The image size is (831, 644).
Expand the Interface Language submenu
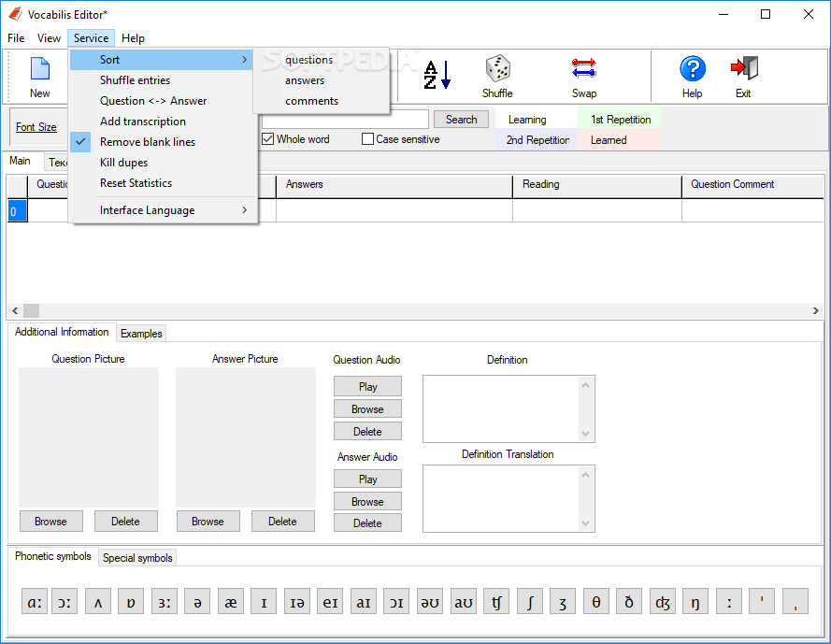[x=163, y=210]
